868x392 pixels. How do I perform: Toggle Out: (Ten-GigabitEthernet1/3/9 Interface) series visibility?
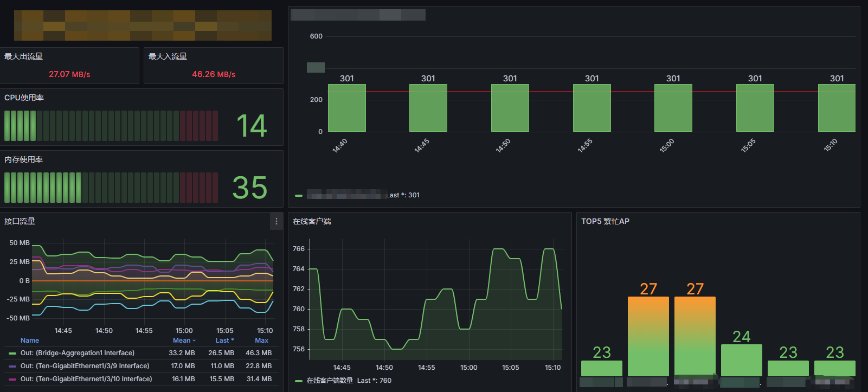pyautogui.click(x=85, y=366)
